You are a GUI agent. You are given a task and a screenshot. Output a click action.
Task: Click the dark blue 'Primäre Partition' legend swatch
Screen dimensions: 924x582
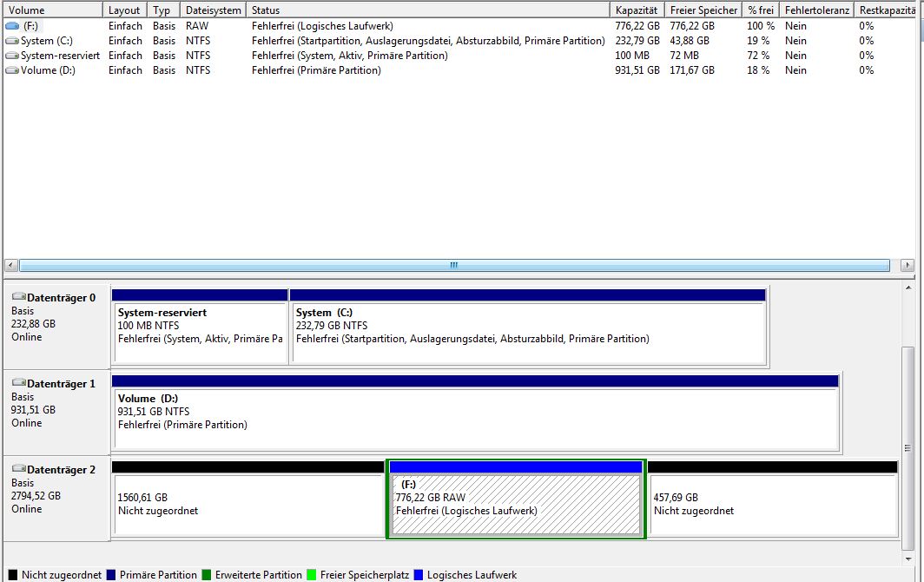(x=111, y=575)
